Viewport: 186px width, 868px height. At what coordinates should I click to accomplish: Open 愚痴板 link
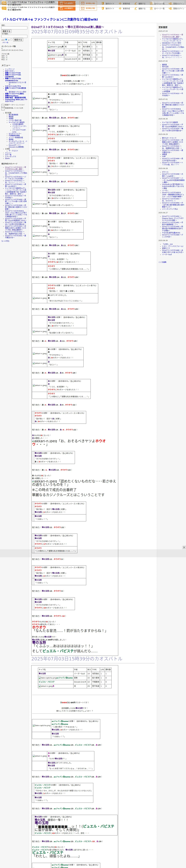click(x=11, y=139)
